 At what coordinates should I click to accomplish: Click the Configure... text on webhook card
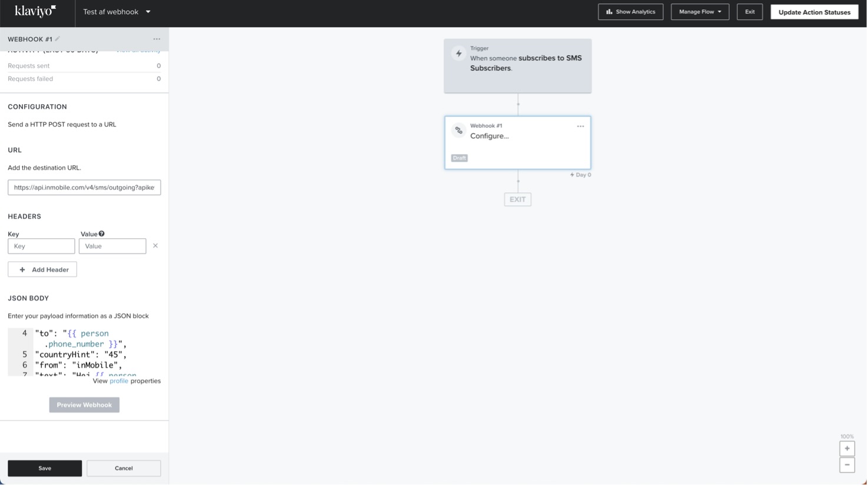coord(490,136)
